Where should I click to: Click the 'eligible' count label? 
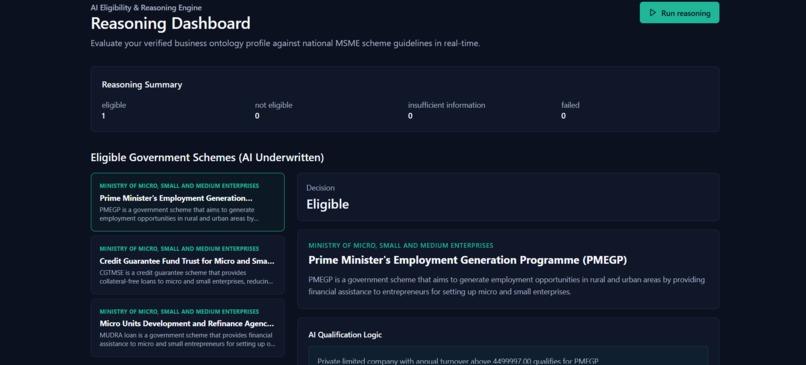[x=114, y=105]
